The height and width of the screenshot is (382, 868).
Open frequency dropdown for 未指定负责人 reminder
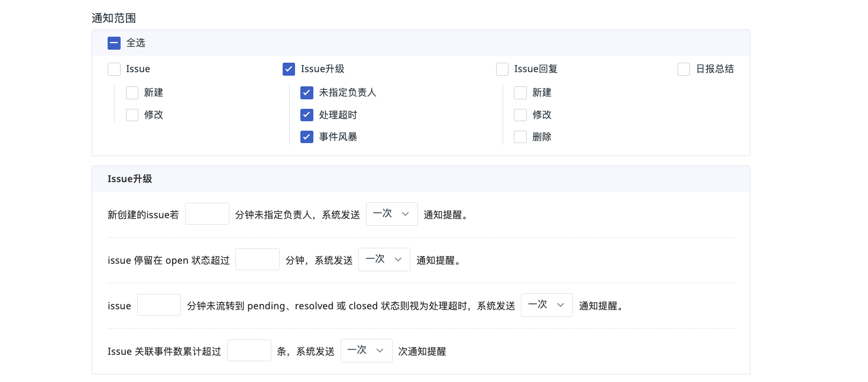(x=391, y=214)
